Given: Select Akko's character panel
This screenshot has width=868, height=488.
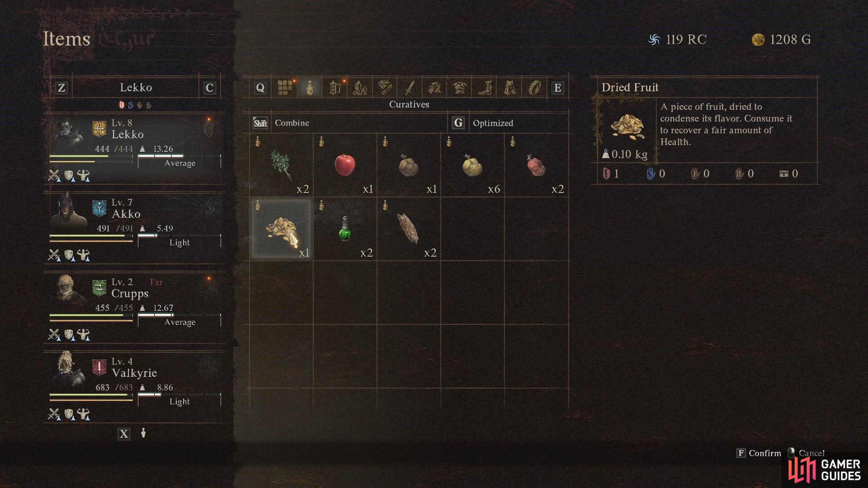Looking at the screenshot, I should (x=135, y=227).
